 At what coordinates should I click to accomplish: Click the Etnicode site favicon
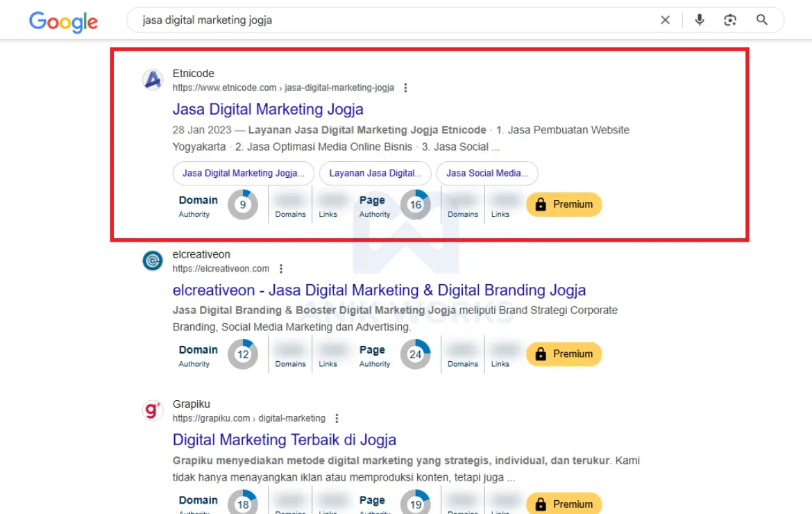[x=153, y=81]
